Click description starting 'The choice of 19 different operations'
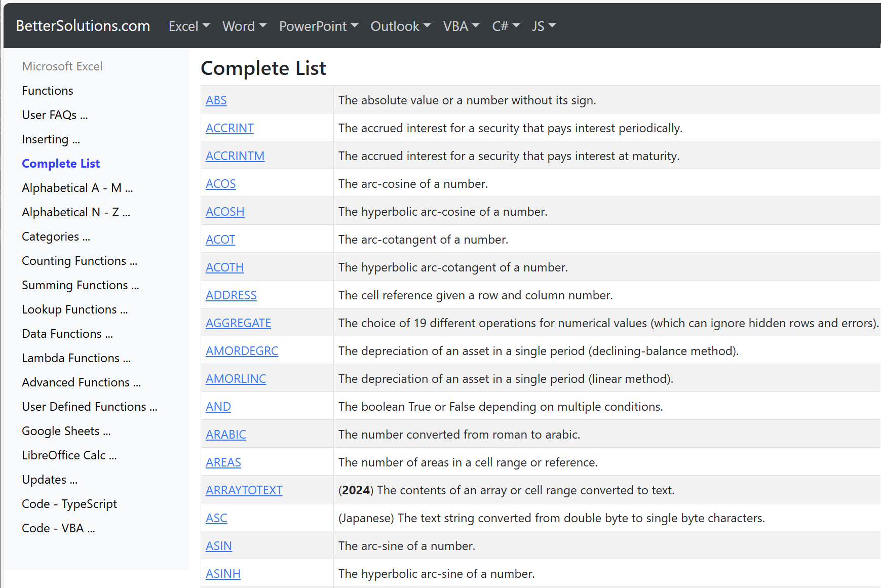 608,323
